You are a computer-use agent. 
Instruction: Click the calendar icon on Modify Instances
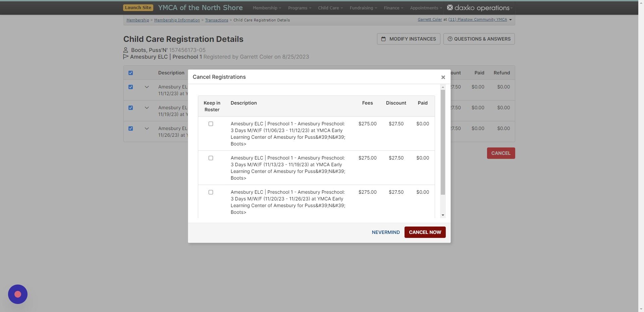click(384, 39)
